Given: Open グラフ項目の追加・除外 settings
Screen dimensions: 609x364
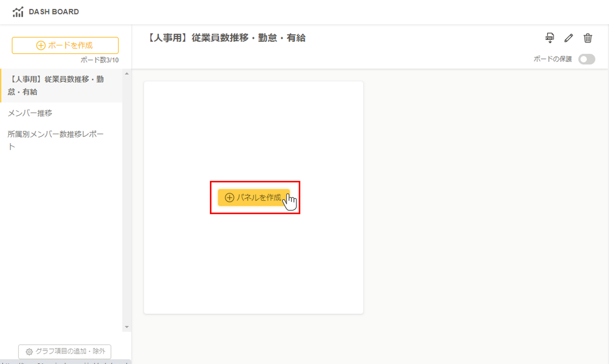Looking at the screenshot, I should 65,352.
